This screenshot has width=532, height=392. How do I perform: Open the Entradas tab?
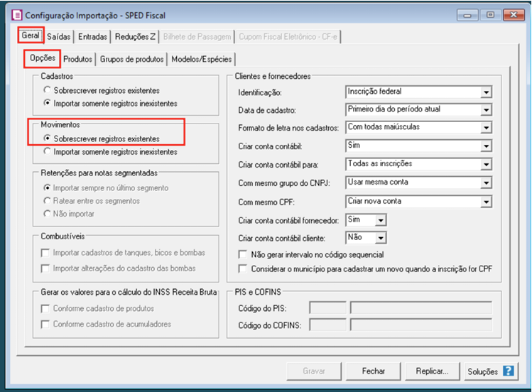[x=93, y=36]
